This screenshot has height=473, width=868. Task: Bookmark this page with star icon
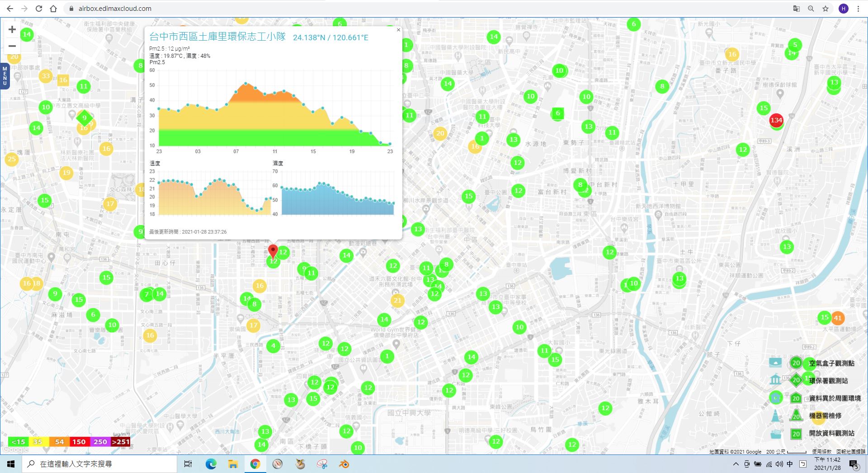(x=826, y=9)
